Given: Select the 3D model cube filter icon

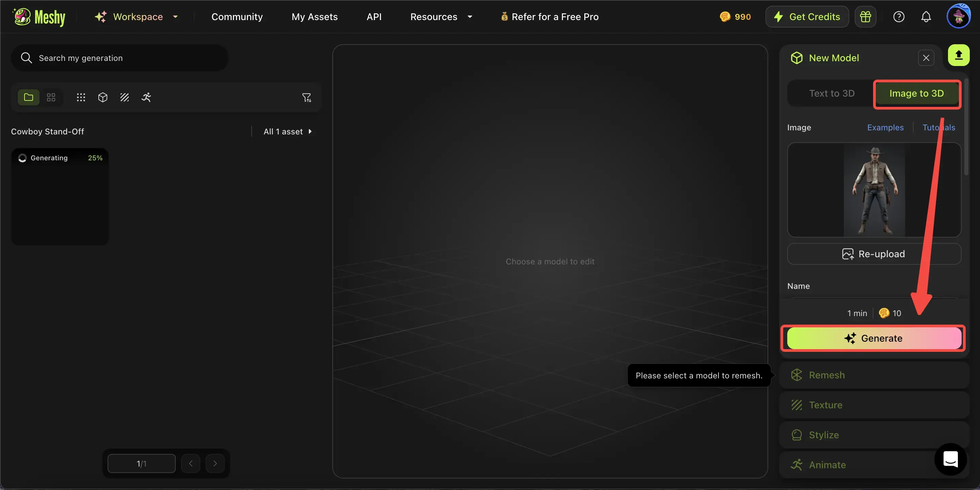Looking at the screenshot, I should point(103,97).
